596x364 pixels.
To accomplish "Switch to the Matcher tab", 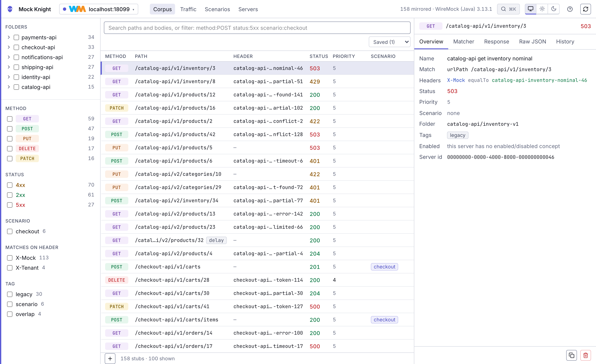I will click(463, 42).
